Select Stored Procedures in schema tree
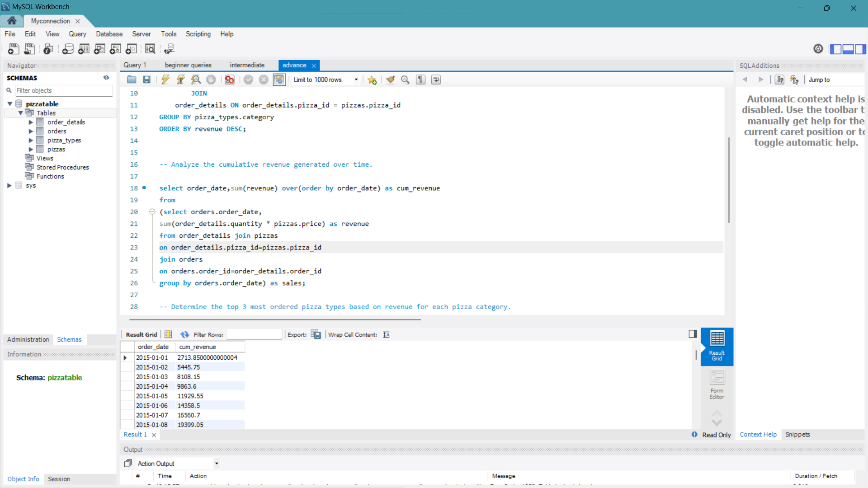The image size is (868, 488). coord(62,167)
